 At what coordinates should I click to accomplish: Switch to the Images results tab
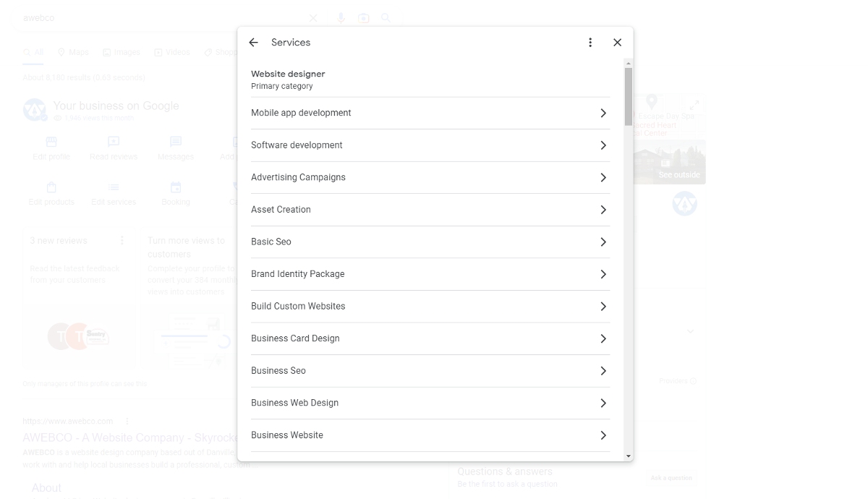[x=122, y=52]
